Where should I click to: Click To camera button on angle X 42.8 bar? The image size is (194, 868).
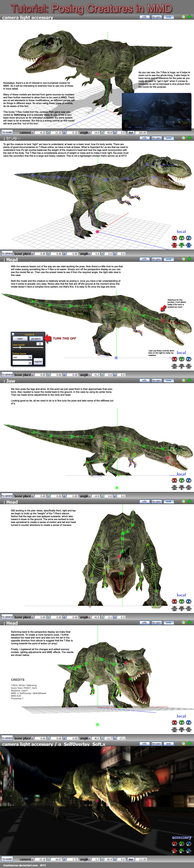[7, 617]
